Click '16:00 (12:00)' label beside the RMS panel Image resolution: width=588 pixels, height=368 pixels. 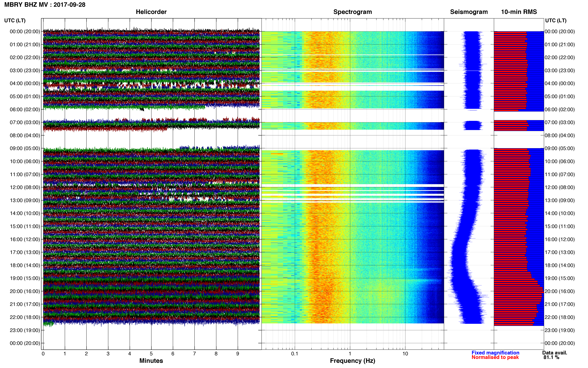tap(560, 239)
